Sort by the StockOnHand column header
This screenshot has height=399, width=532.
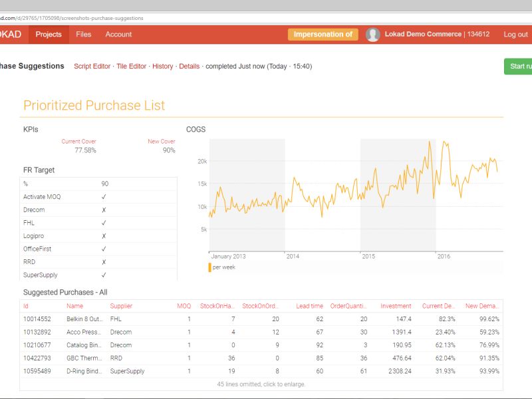217,306
